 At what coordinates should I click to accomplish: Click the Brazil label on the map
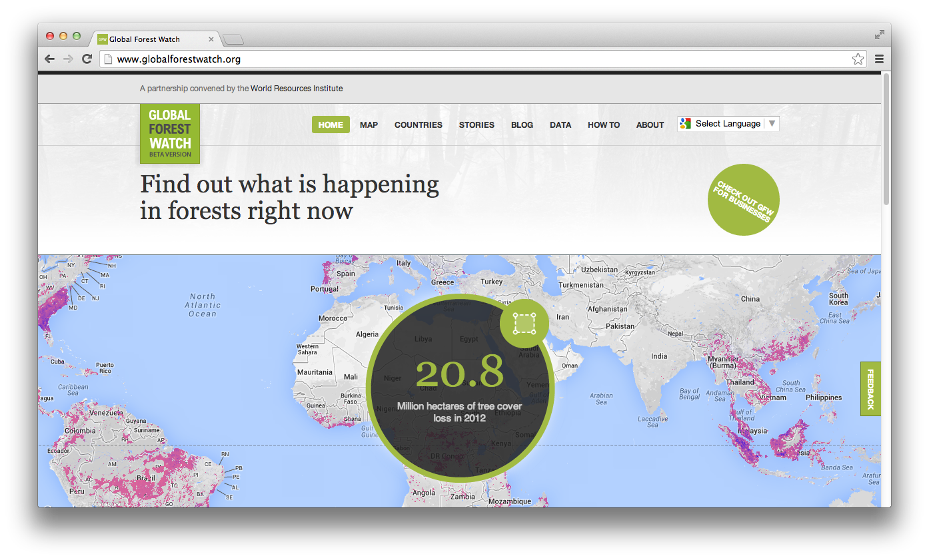click(146, 478)
